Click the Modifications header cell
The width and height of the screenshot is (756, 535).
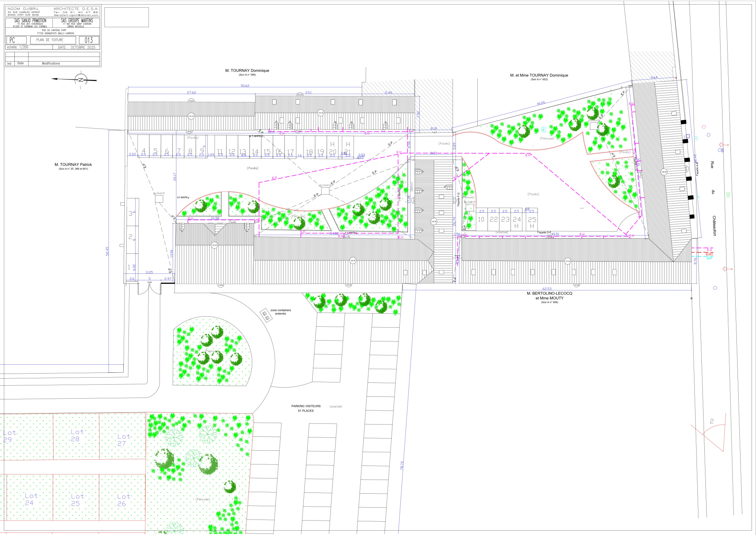pos(51,64)
